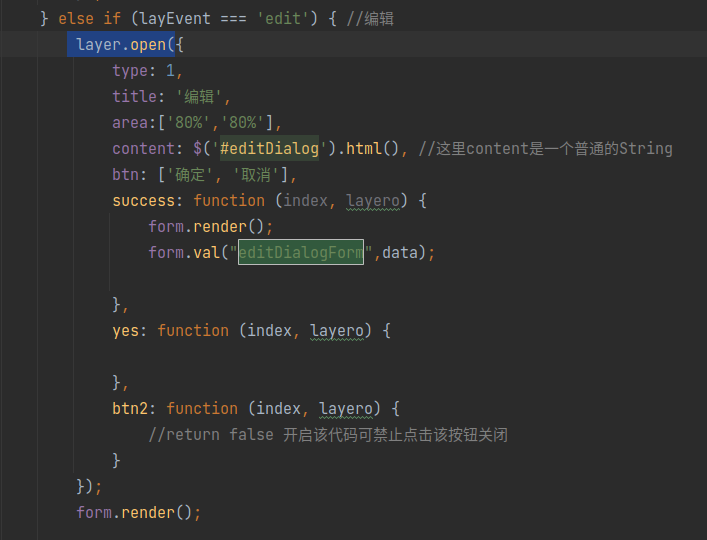Viewport: 707px width, 540px height.
Task: Click 'form.render();' inside success callback
Action: pyautogui.click(x=211, y=226)
